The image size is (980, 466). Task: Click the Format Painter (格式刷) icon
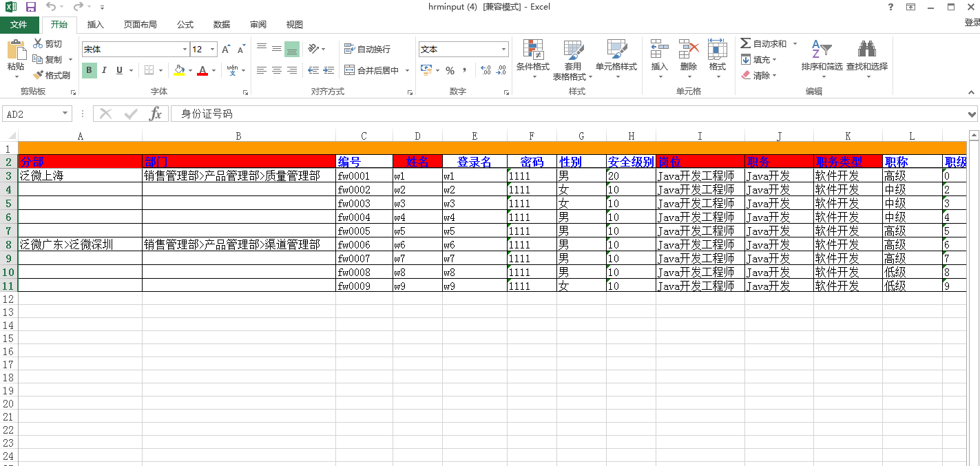click(x=39, y=75)
